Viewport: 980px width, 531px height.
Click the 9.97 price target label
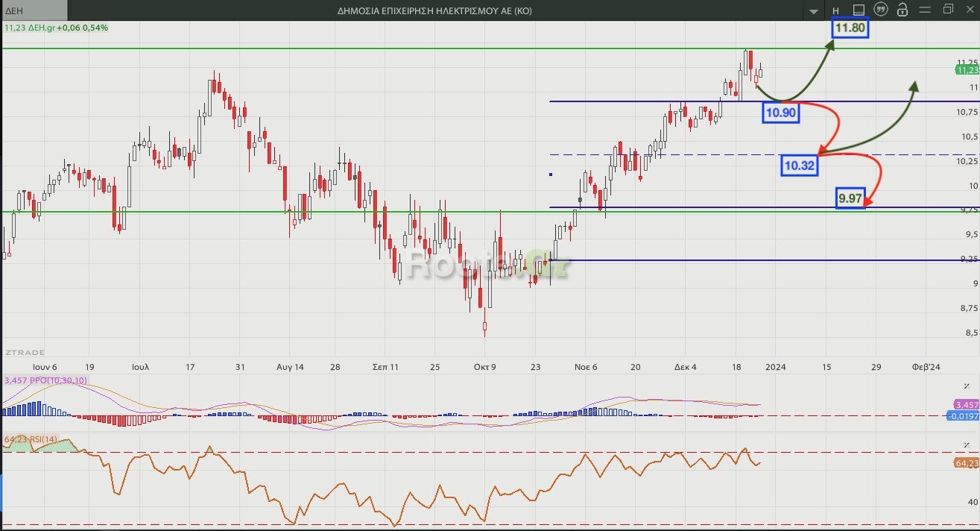pos(850,198)
